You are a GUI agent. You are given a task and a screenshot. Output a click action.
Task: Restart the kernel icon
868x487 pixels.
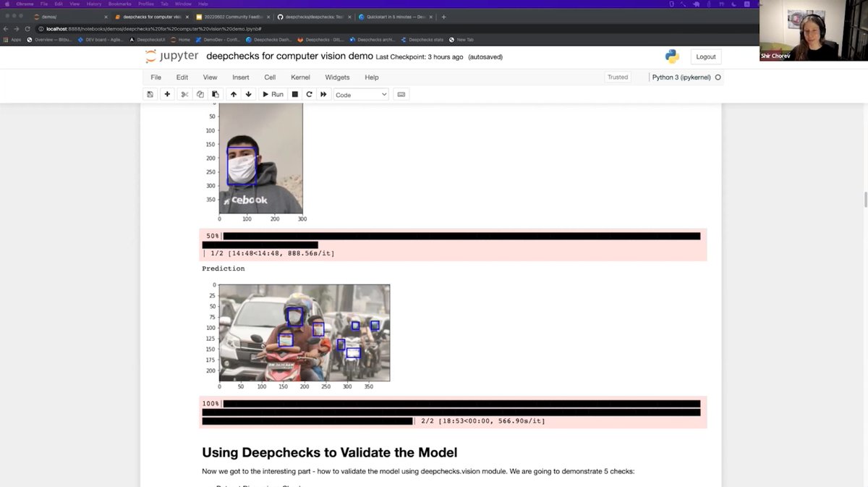pos(309,94)
